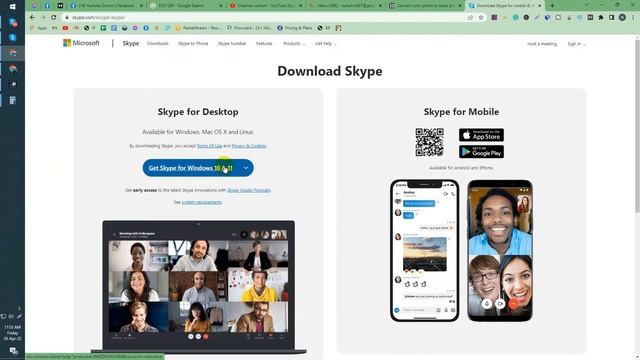Open the Chrome extensions puzzle icon
The height and width of the screenshot is (360, 640).
[601, 18]
